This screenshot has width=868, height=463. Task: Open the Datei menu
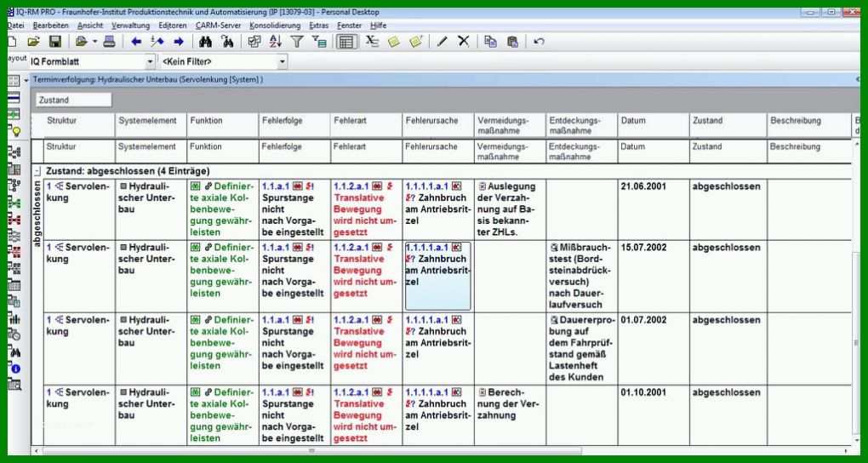(15, 26)
